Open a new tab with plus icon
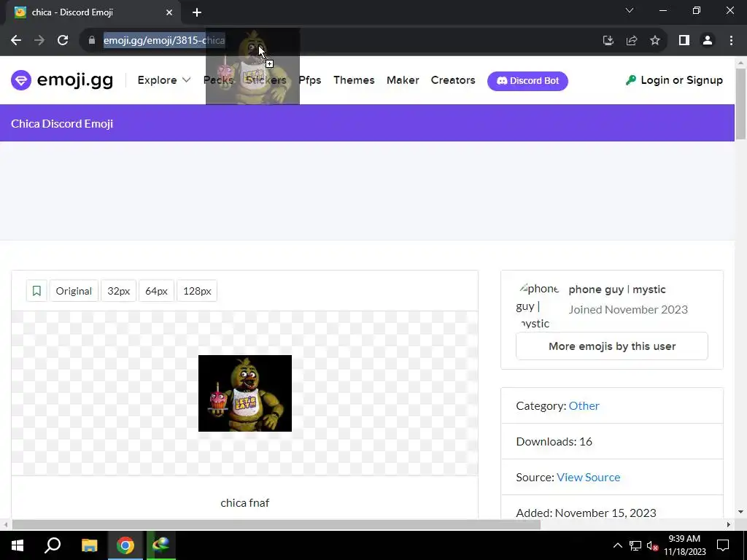This screenshot has height=560, width=747. coord(197,12)
